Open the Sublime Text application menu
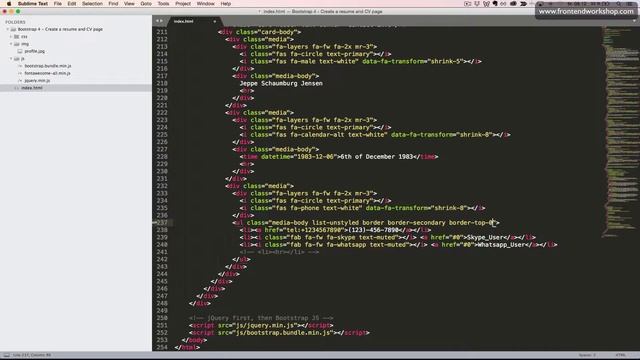Viewport: 640px width, 360px height. [33, 4]
